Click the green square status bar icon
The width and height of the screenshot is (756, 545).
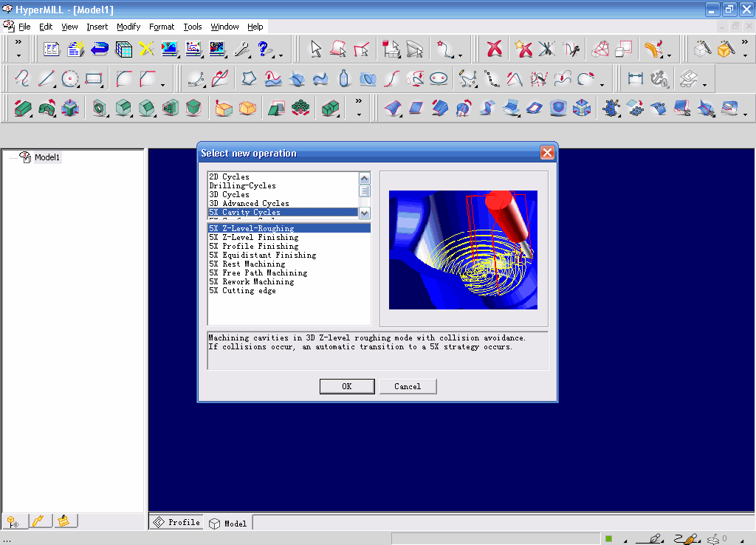[609, 539]
